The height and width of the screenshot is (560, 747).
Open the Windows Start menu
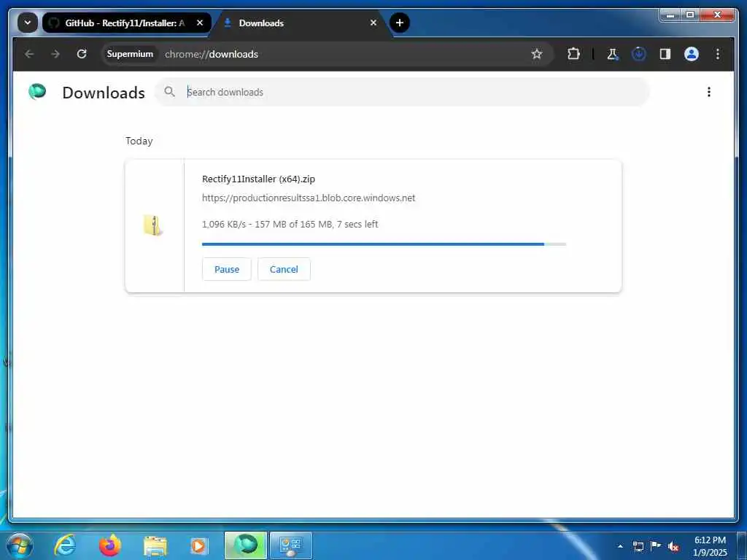20,545
